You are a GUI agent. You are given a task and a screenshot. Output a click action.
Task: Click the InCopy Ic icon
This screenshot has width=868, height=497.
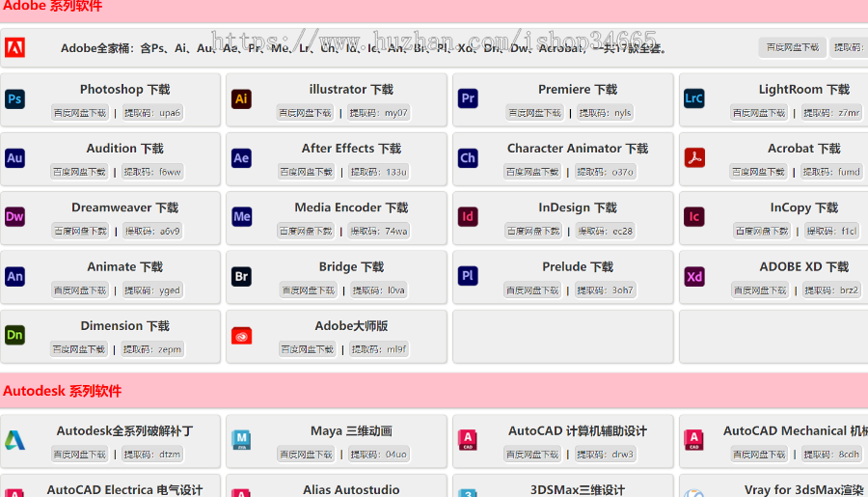tap(694, 216)
